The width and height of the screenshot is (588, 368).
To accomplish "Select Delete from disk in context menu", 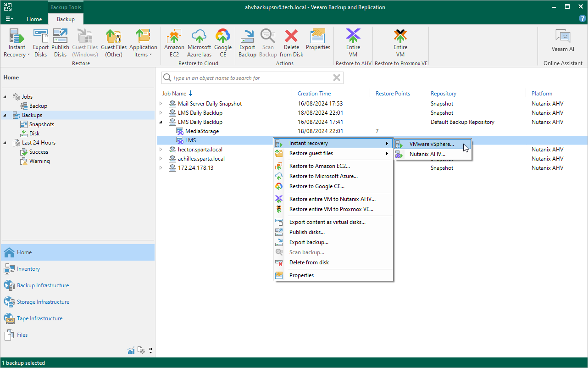I will click(x=333, y=262).
